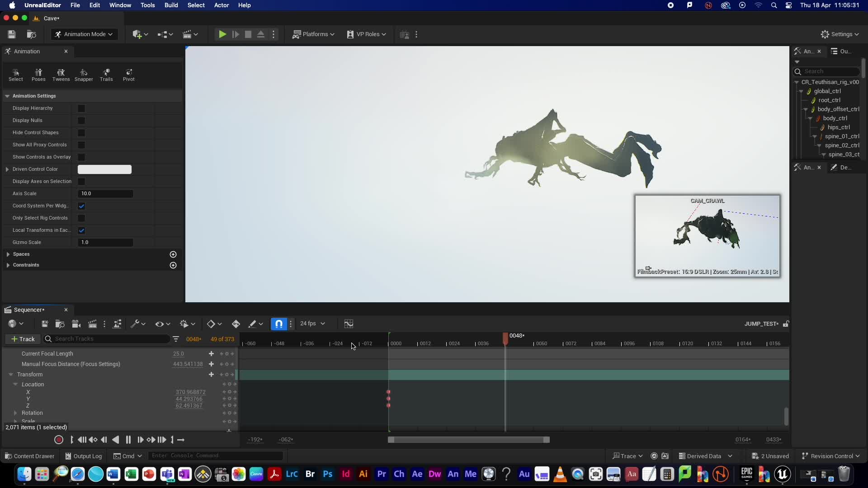The image size is (868, 488).
Task: Switch to the Sequencer tab
Action: pyautogui.click(x=29, y=310)
